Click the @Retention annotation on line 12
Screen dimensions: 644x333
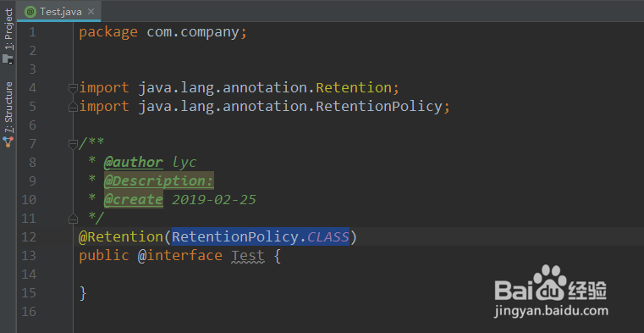coord(121,236)
